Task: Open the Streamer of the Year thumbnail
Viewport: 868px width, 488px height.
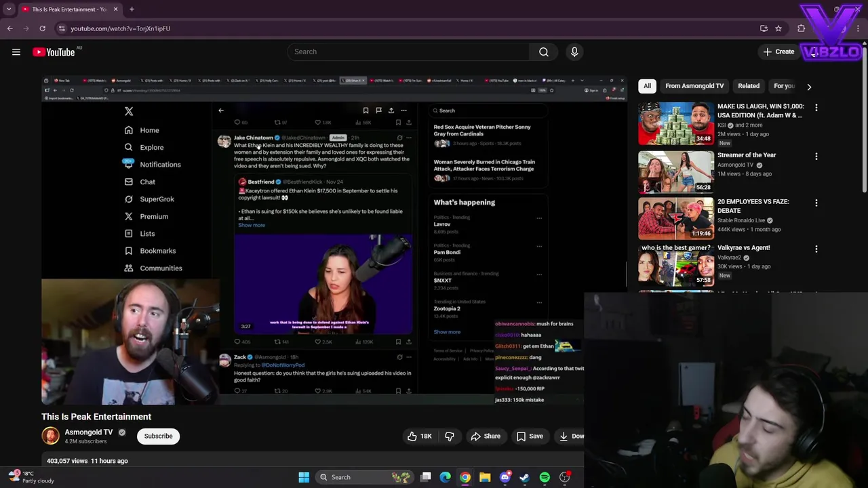Action: (x=676, y=172)
